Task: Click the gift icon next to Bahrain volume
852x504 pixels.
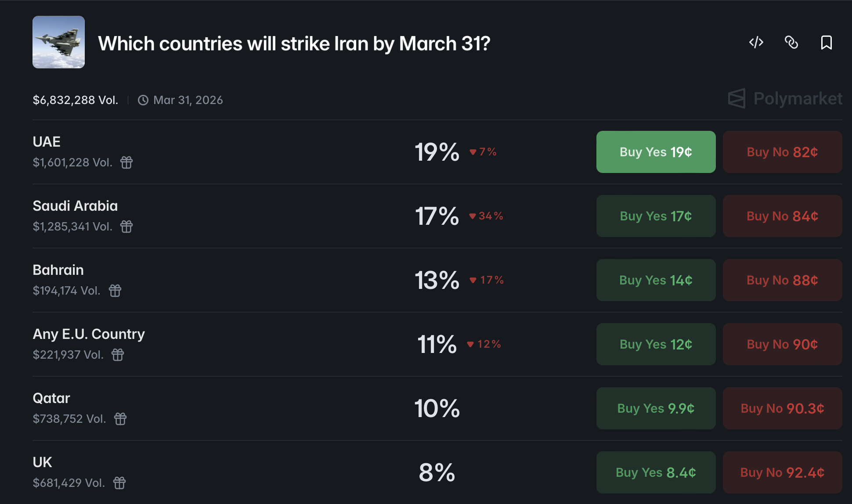Action: pos(115,291)
